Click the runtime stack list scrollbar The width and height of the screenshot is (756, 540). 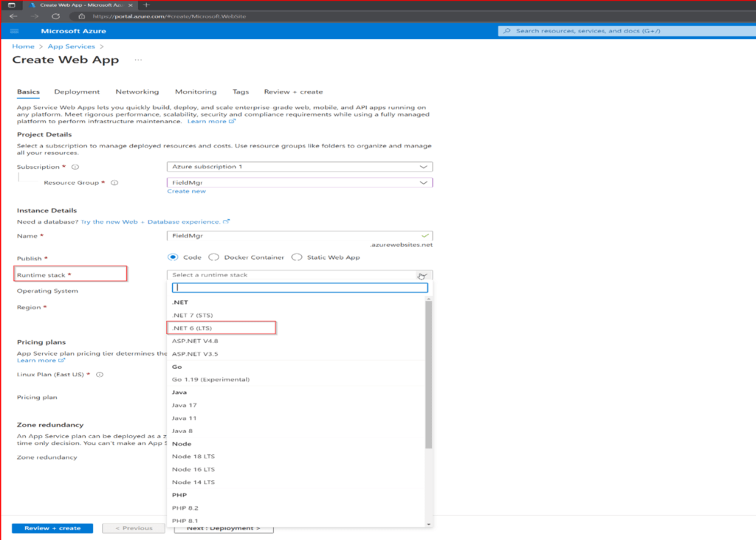pos(429,375)
